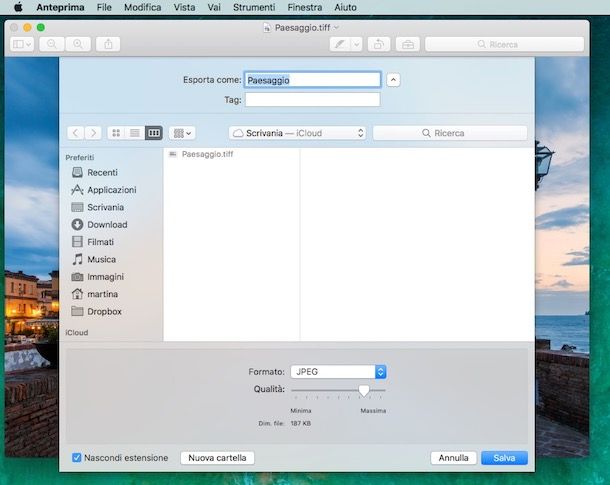Click the Nuova cartella button
The height and width of the screenshot is (485, 610).
217,458
